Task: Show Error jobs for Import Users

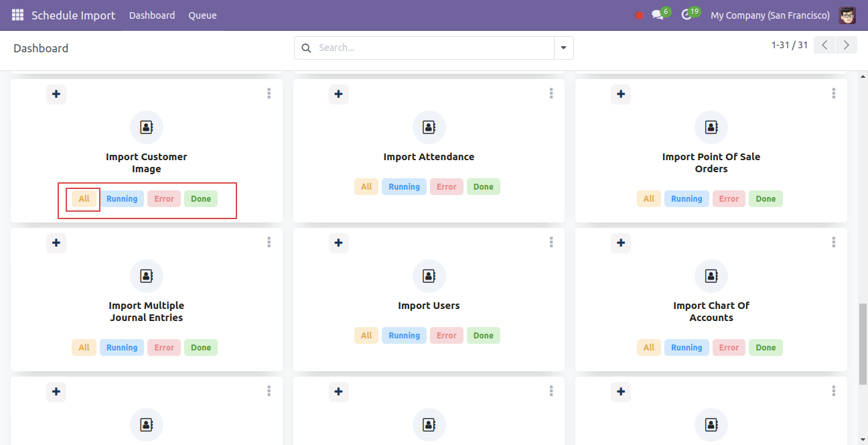Action: [x=447, y=336]
